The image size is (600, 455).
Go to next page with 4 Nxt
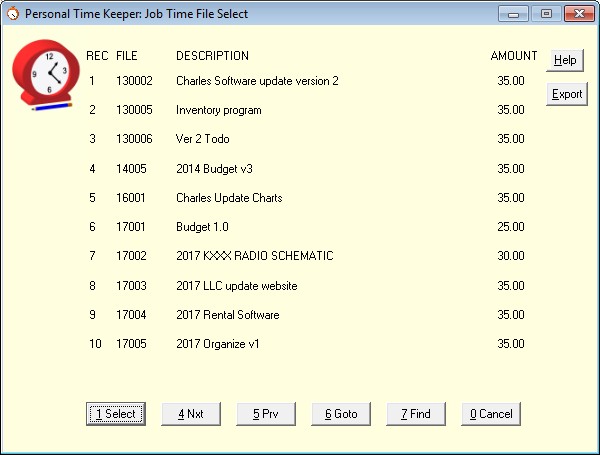click(190, 414)
